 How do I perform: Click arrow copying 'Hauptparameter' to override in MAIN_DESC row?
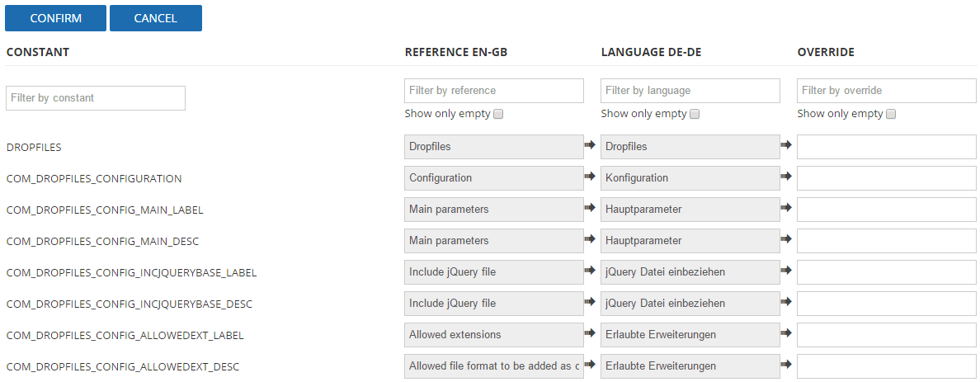pos(786,239)
